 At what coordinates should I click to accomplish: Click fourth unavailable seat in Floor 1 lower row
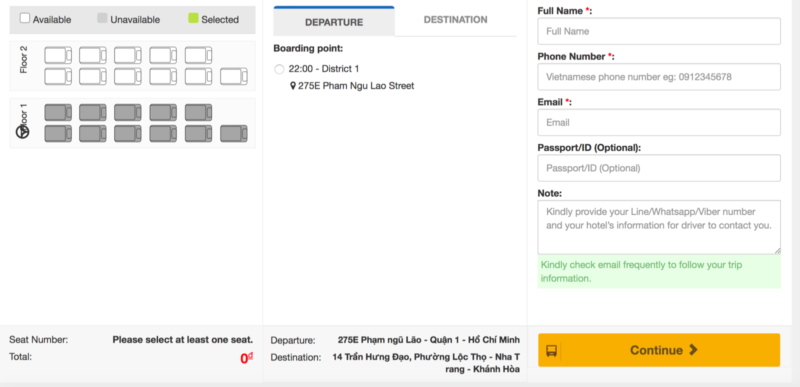click(x=163, y=134)
